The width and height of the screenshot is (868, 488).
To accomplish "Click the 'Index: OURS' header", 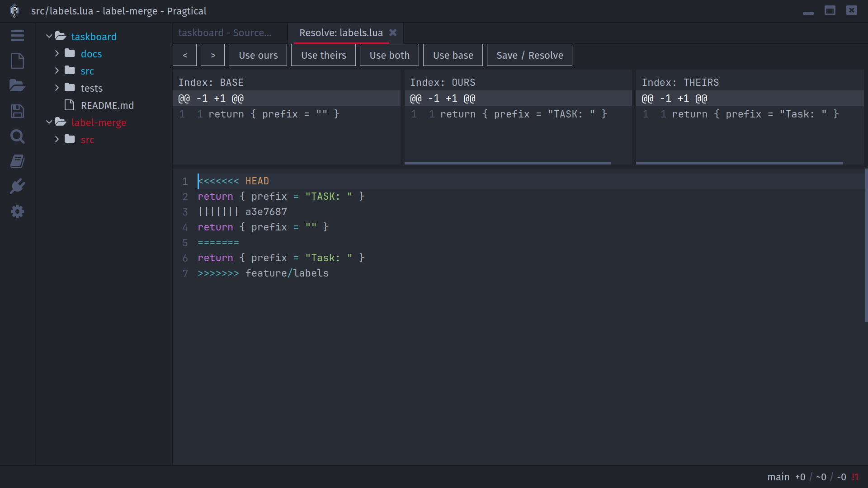I will click(x=443, y=83).
